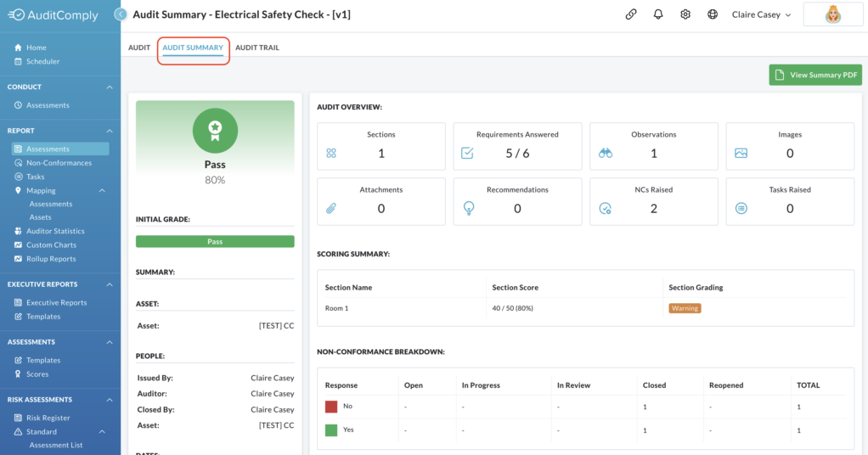
Task: Click the Recommendations lightbulb icon
Action: pyautogui.click(x=468, y=208)
